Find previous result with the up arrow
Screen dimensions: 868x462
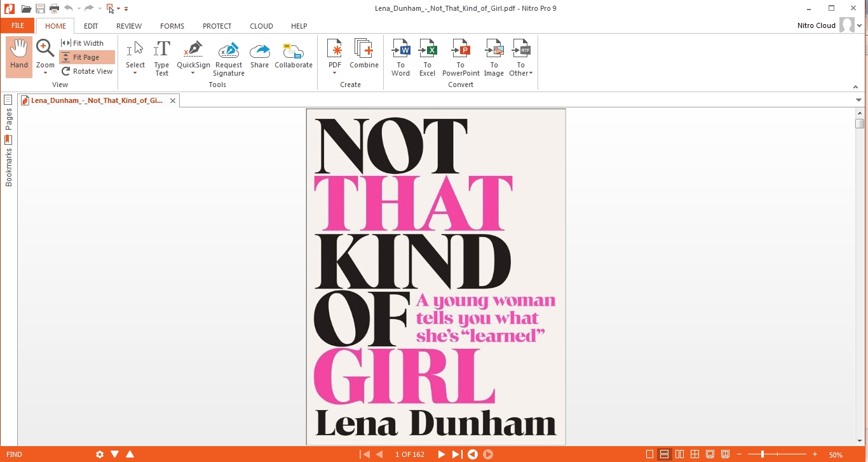click(x=130, y=454)
